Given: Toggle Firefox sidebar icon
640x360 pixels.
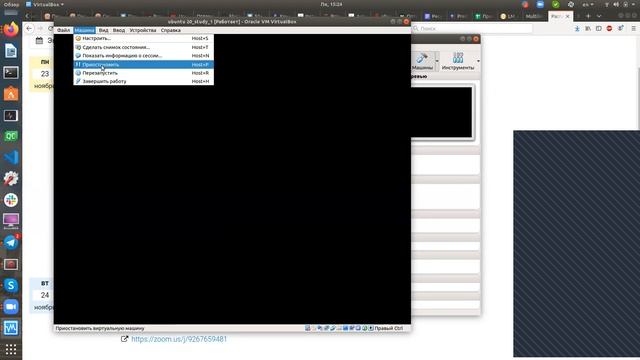Looking at the screenshot, I should click(598, 29).
